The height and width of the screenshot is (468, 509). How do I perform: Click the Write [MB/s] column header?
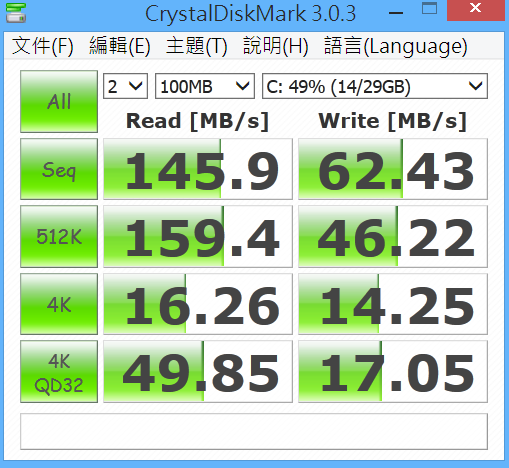click(392, 121)
